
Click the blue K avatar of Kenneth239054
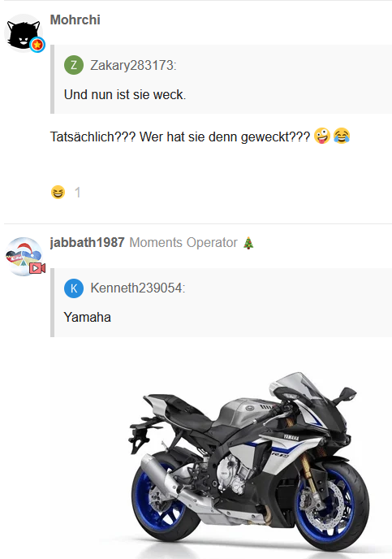click(x=74, y=288)
